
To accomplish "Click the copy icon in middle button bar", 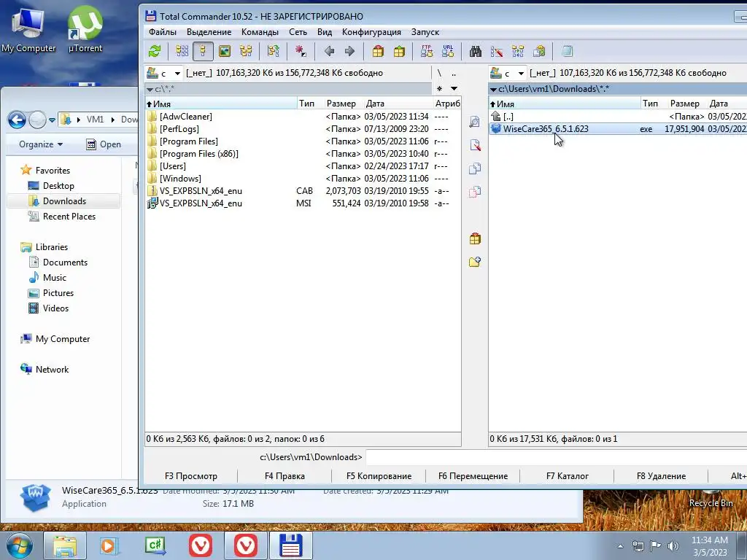I will (475, 168).
